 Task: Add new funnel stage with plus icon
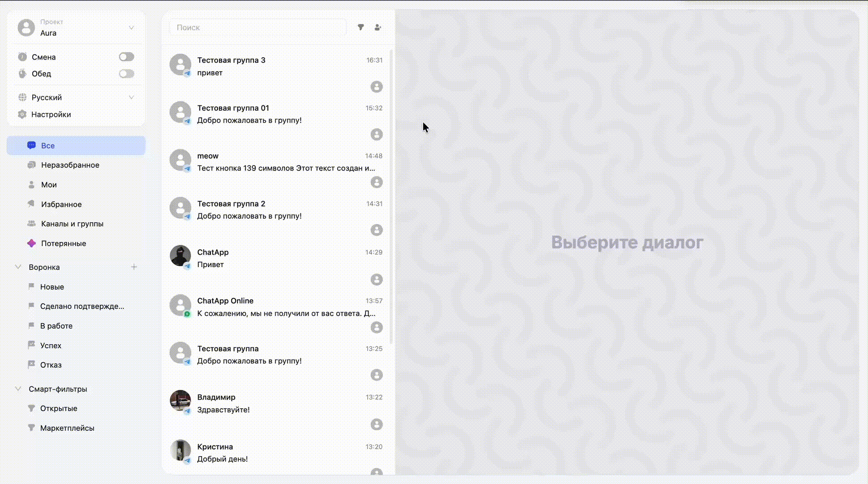point(134,267)
